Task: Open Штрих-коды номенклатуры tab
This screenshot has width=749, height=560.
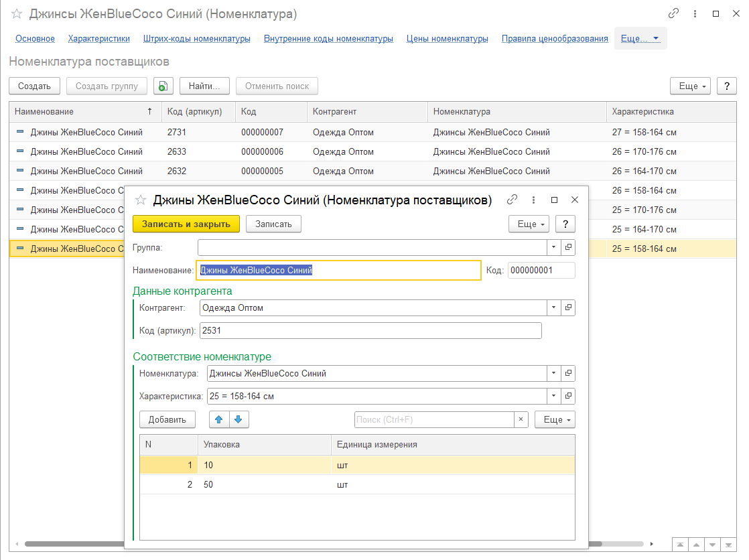Action: pos(197,39)
